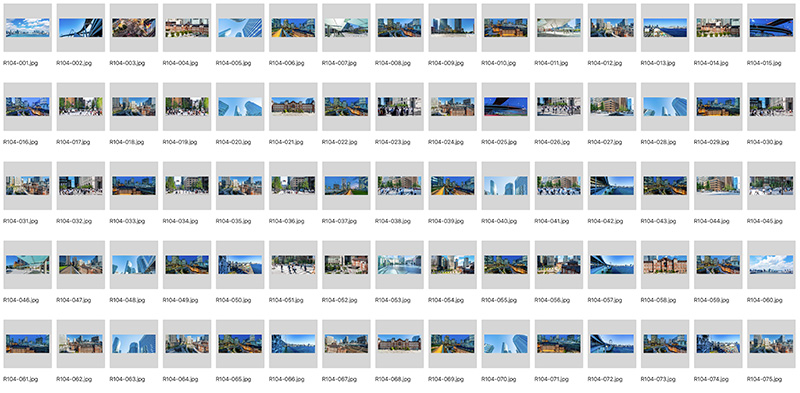Open thumbnail R104-015.jpg

pyautogui.click(x=771, y=28)
